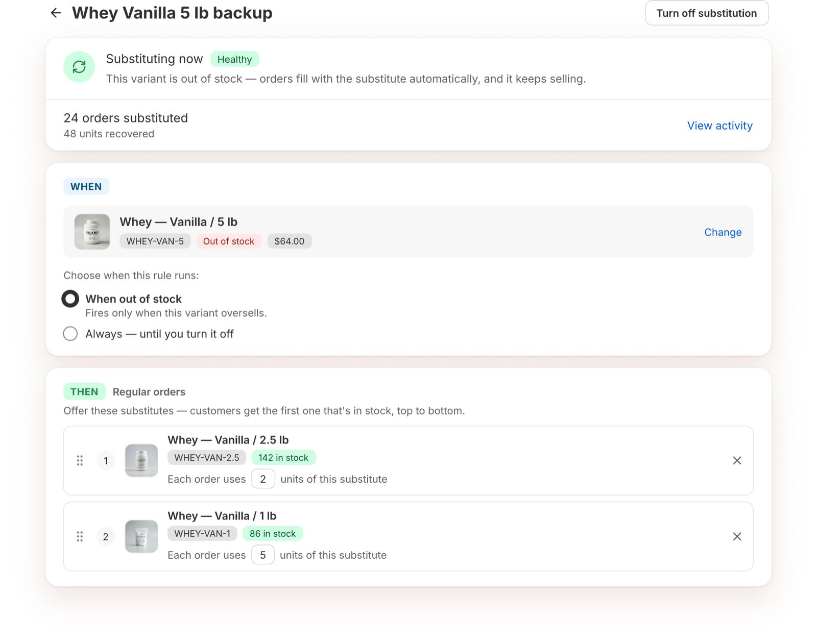This screenshot has width=817, height=644.
Task: Open the Whey Vanilla 1 lb thumbnail
Action: 141,536
